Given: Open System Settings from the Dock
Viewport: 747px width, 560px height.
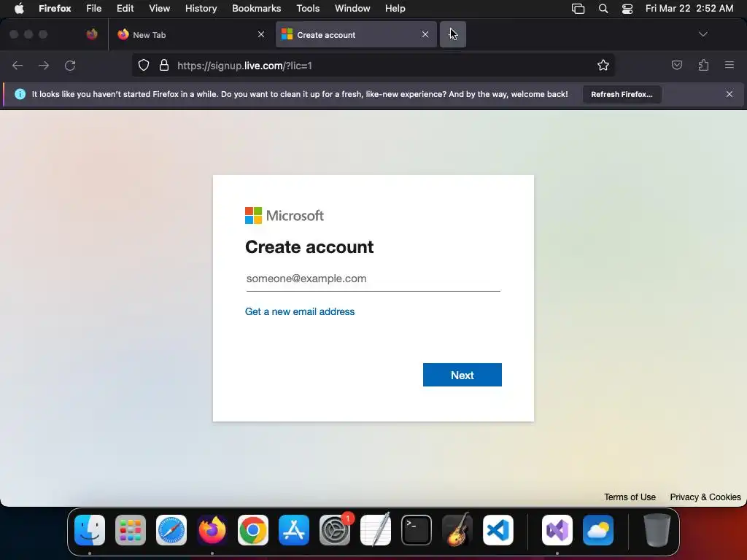Looking at the screenshot, I should 335,530.
